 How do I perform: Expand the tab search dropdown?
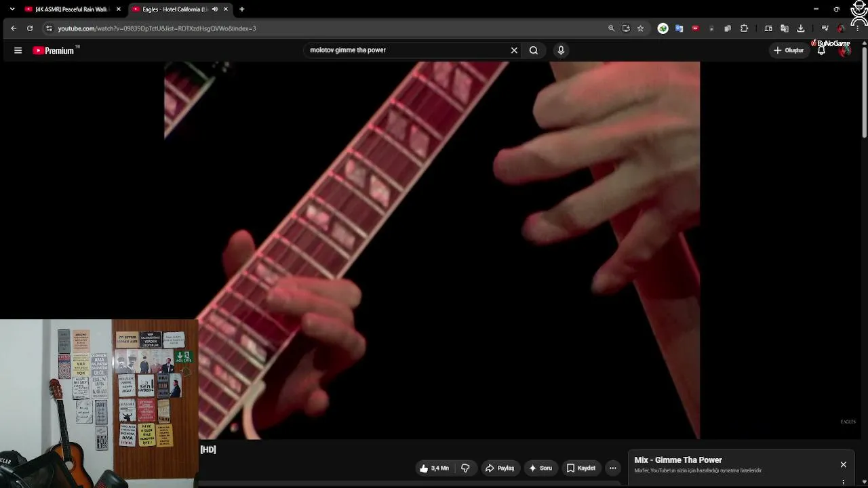click(12, 9)
